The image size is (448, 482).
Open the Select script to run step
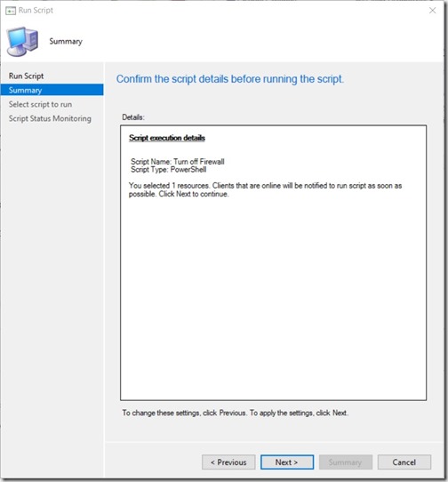pos(40,104)
